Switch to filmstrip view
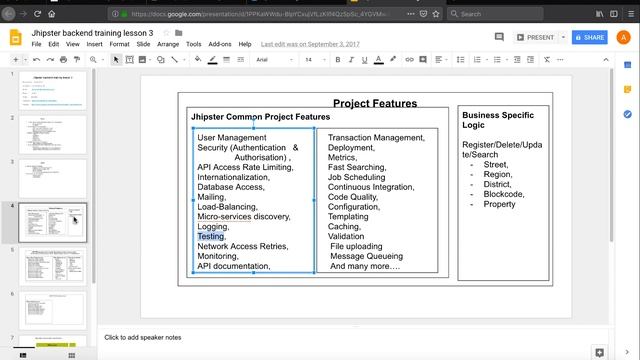640x360 pixels. 23,356
